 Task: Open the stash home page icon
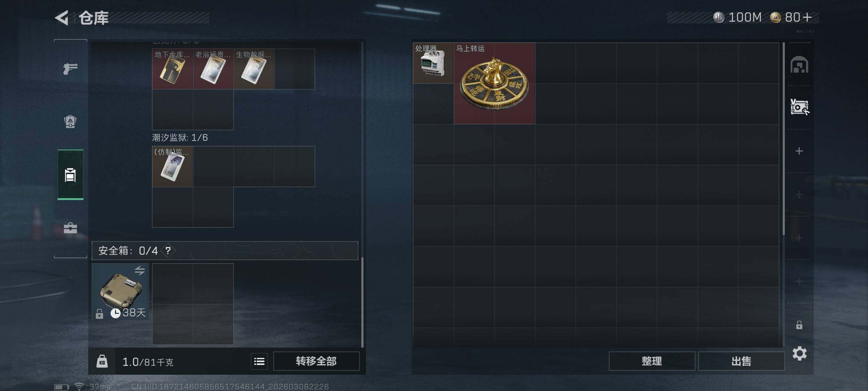coord(799,65)
